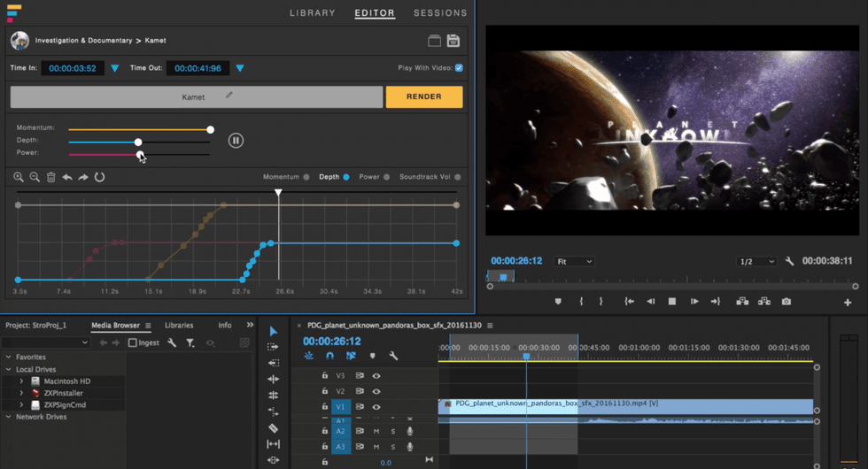Image resolution: width=868 pixels, height=469 pixels.
Task: Open the 1/2 playback resolution dropdown
Action: coord(756,262)
